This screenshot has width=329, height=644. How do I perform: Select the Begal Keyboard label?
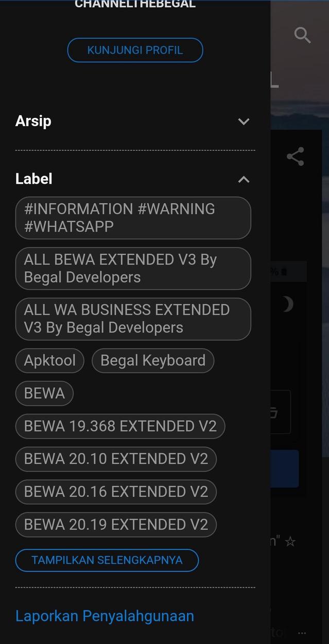coord(152,360)
